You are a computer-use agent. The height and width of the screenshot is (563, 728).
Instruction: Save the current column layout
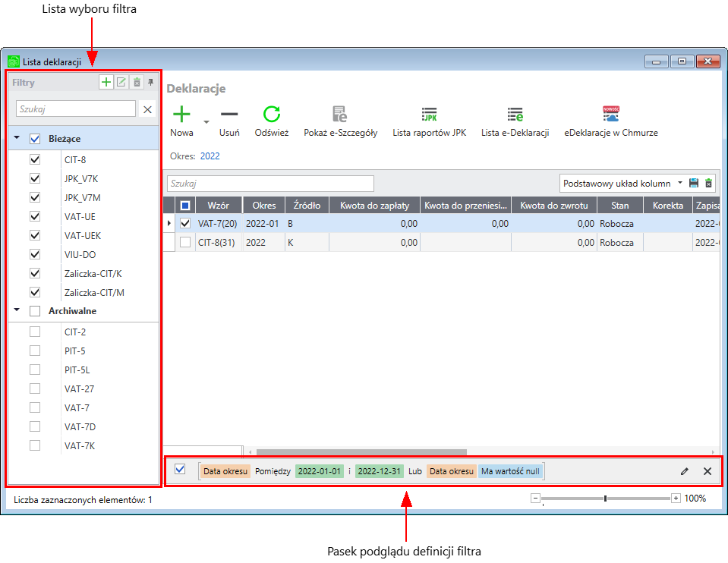point(693,183)
